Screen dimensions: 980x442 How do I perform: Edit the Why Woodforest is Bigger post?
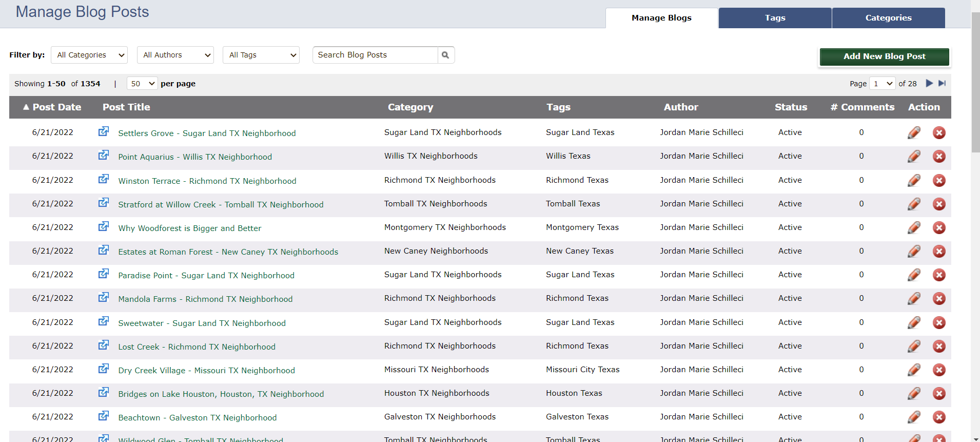pos(914,228)
